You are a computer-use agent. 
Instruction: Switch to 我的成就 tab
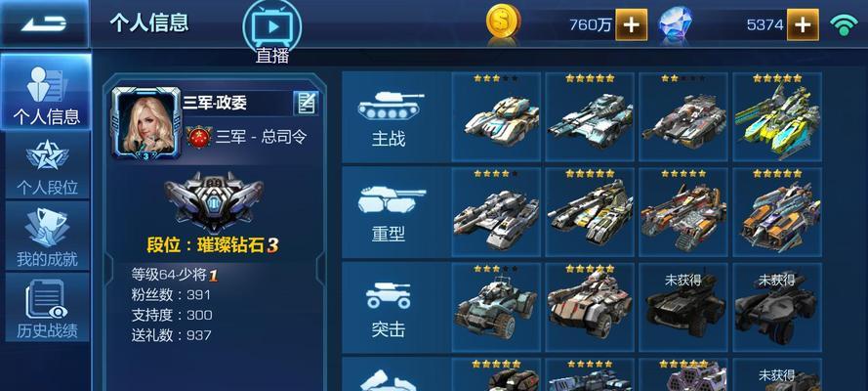click(x=47, y=236)
